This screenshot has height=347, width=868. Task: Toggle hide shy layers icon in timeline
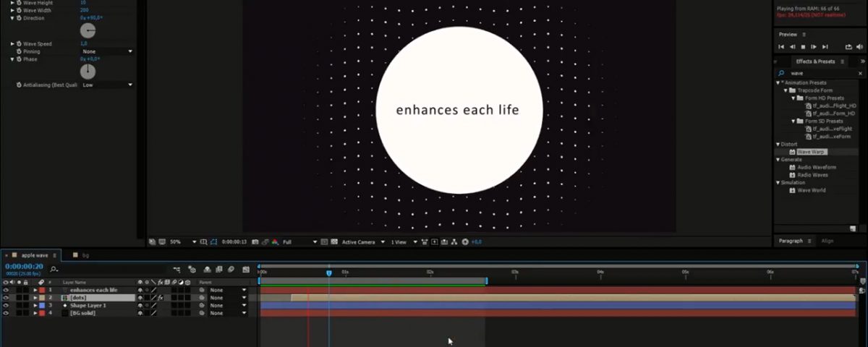208,269
